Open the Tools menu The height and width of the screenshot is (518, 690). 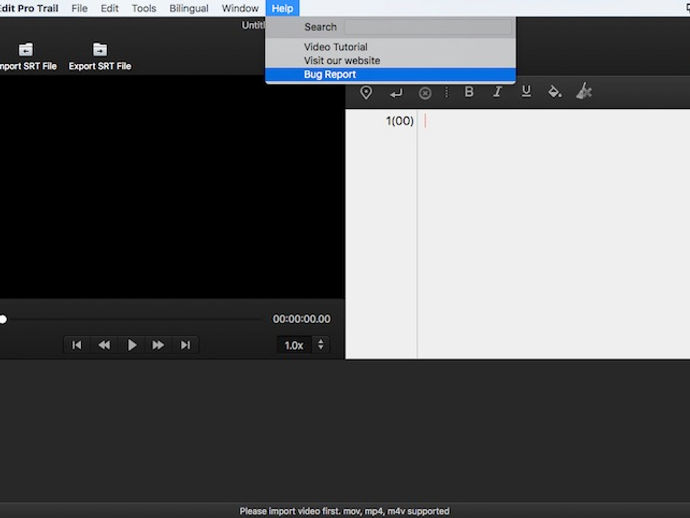144,8
